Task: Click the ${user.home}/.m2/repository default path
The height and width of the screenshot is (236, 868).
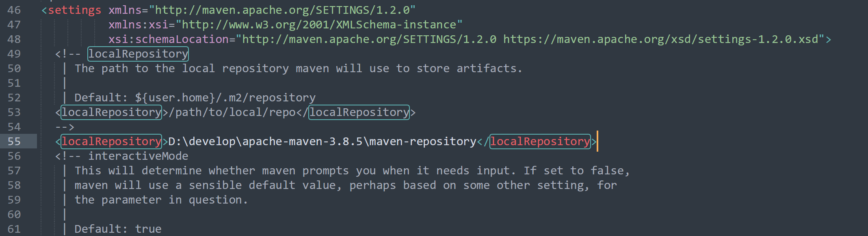Action: (x=225, y=98)
